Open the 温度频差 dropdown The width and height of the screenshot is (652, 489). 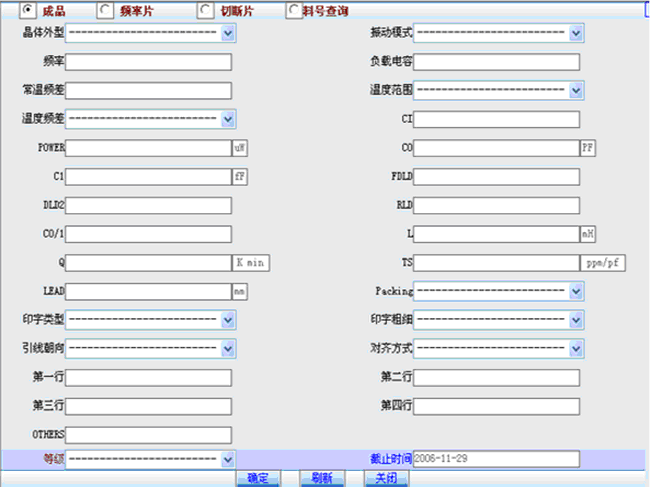tap(151, 119)
